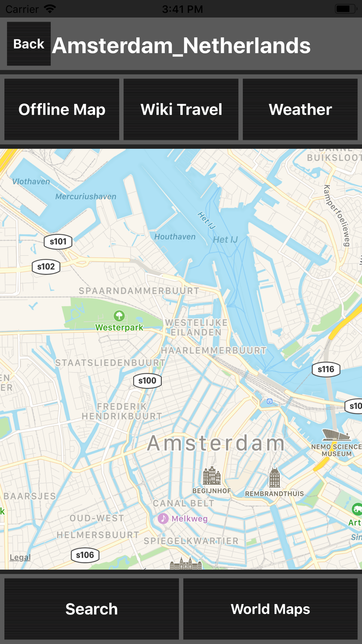Open the Offline Map tab
Image resolution: width=362 pixels, height=644 pixels.
point(62,109)
